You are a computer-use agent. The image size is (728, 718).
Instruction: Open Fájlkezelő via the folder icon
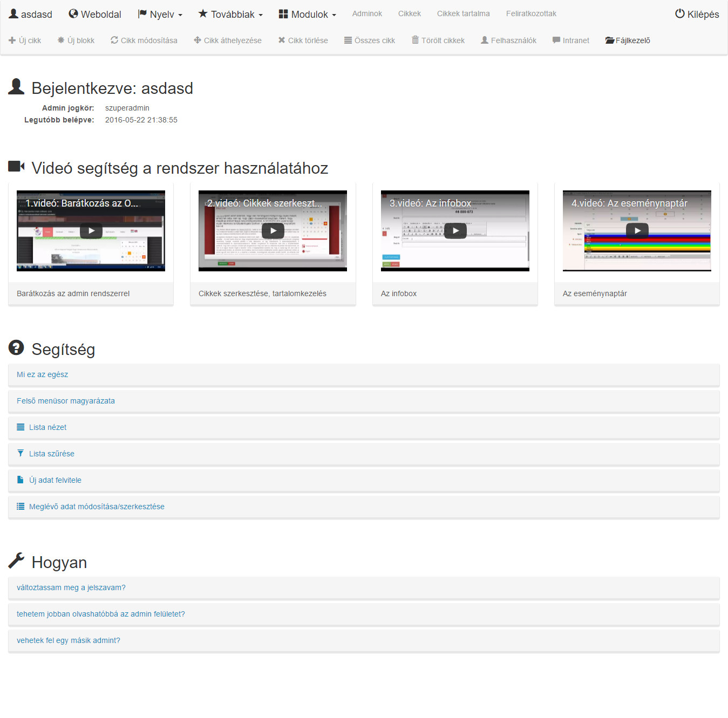tap(610, 40)
